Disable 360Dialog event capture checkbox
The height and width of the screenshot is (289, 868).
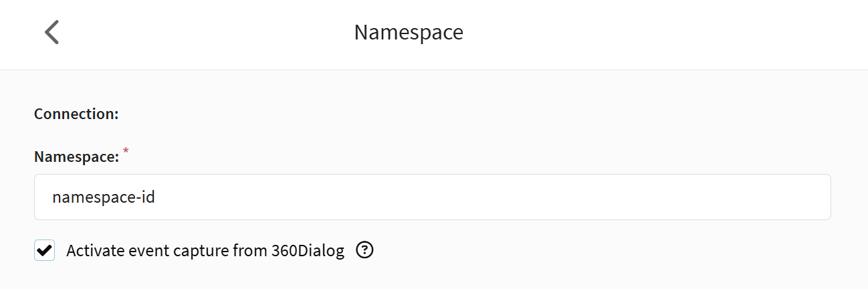[x=44, y=251]
